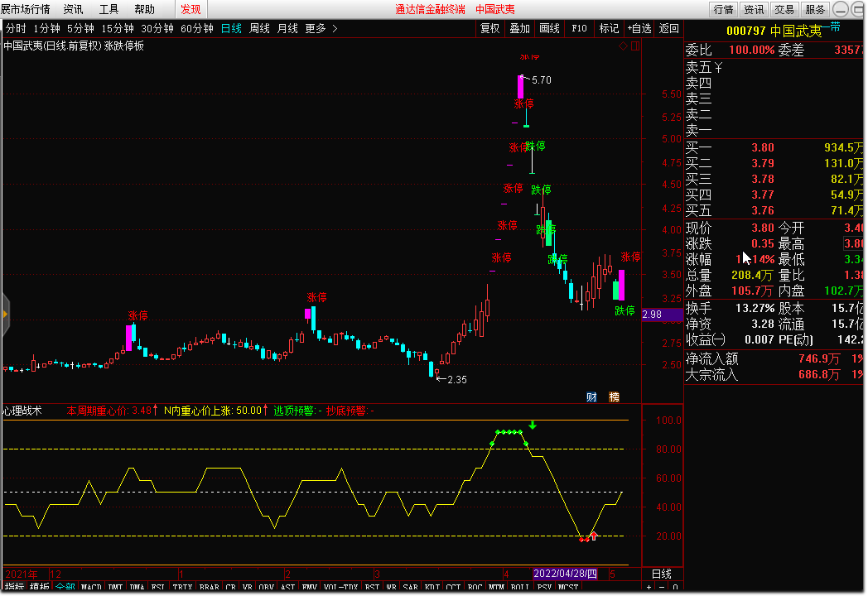The width and height of the screenshot is (868, 596).
Task: Select the RSI indicator tab
Action: 372,587
